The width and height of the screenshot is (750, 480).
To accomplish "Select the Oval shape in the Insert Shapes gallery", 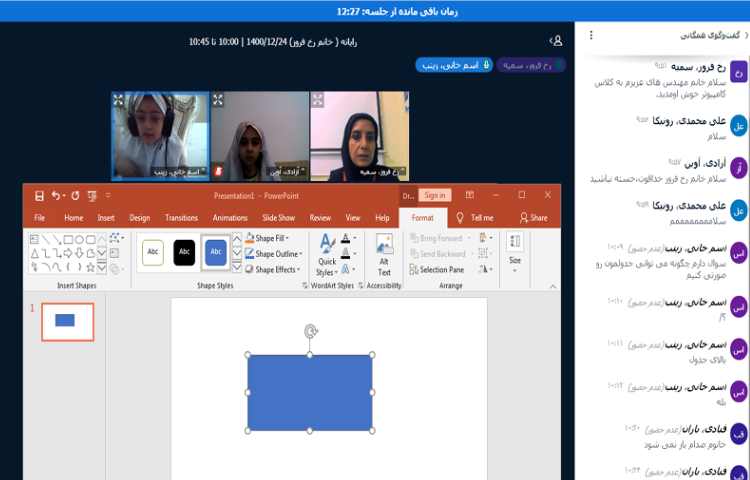I will tap(79, 239).
